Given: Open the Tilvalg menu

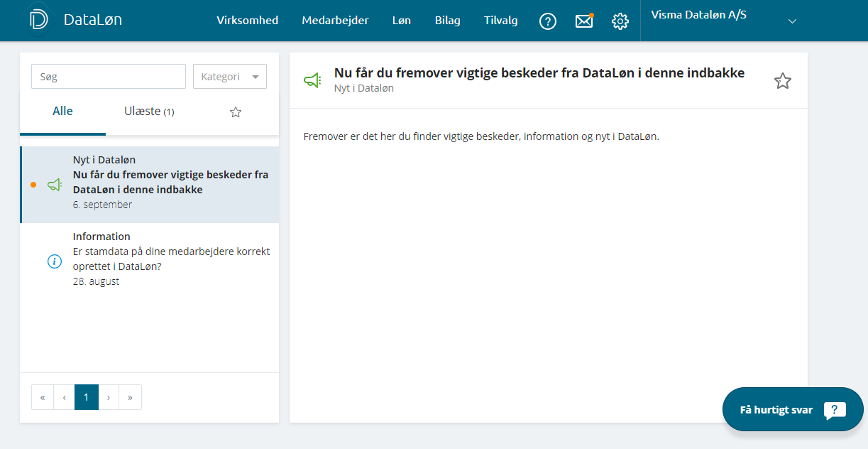Looking at the screenshot, I should [x=501, y=21].
